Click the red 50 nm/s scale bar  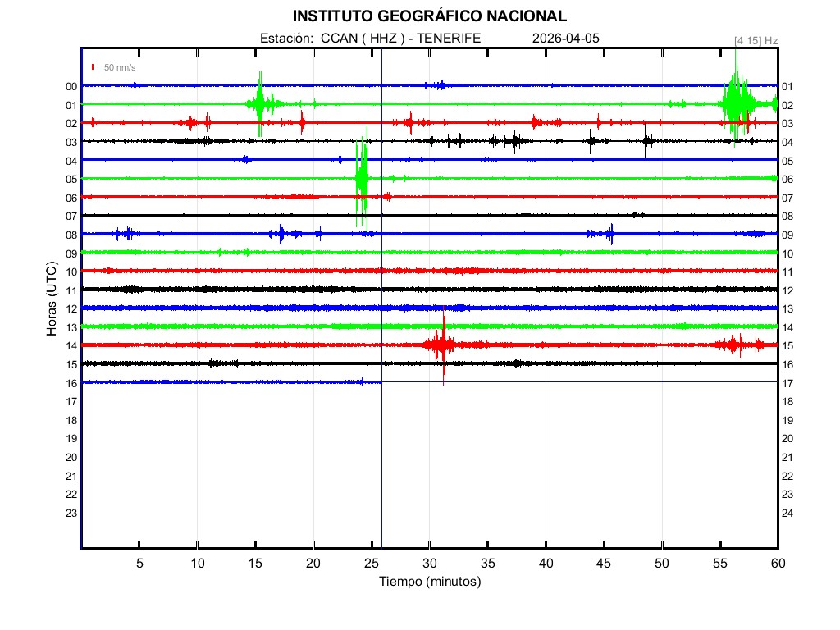pos(94,67)
